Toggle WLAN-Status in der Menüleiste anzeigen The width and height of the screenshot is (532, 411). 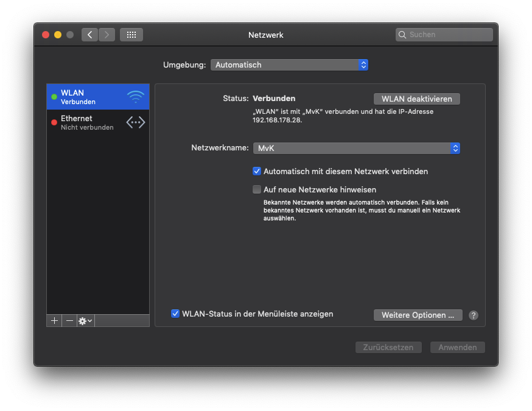(x=175, y=314)
